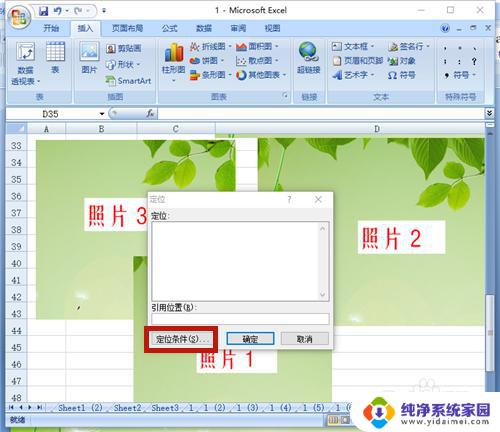Confirm with the 确定 button
The width and height of the screenshot is (500, 432).
pyautogui.click(x=250, y=339)
